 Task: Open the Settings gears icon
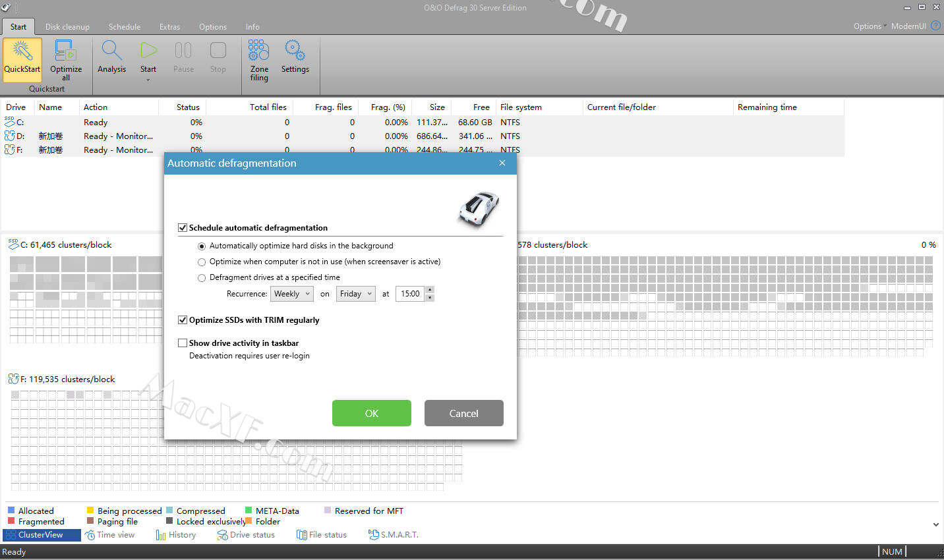[x=295, y=51]
